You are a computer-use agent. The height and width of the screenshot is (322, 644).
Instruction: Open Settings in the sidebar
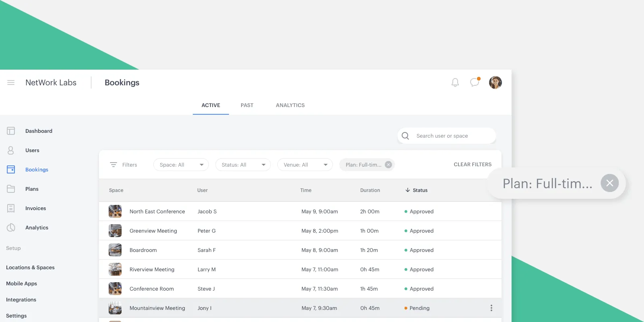16,316
